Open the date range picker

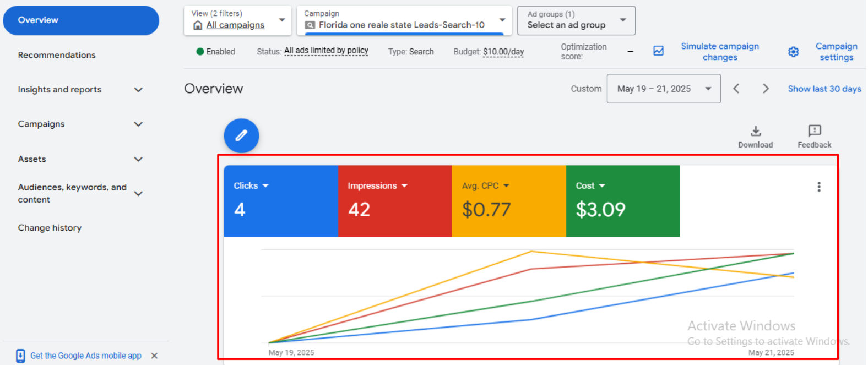point(664,89)
